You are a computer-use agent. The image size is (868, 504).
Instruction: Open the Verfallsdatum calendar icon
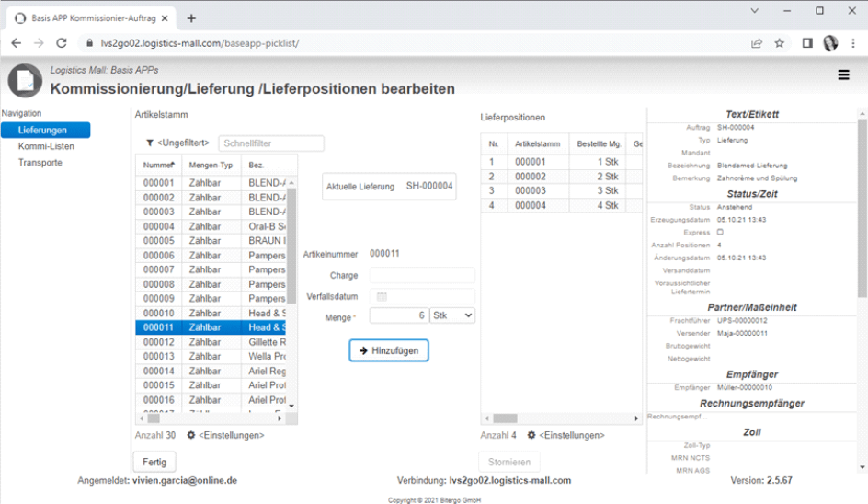pos(382,296)
